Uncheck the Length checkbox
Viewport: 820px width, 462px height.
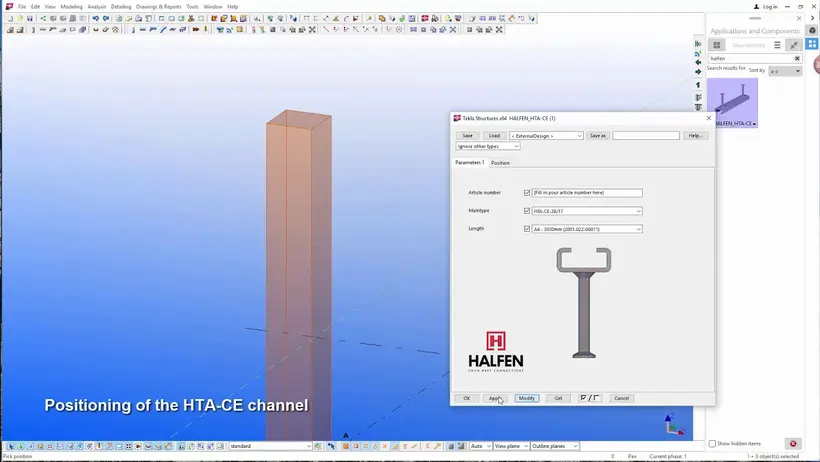click(527, 229)
